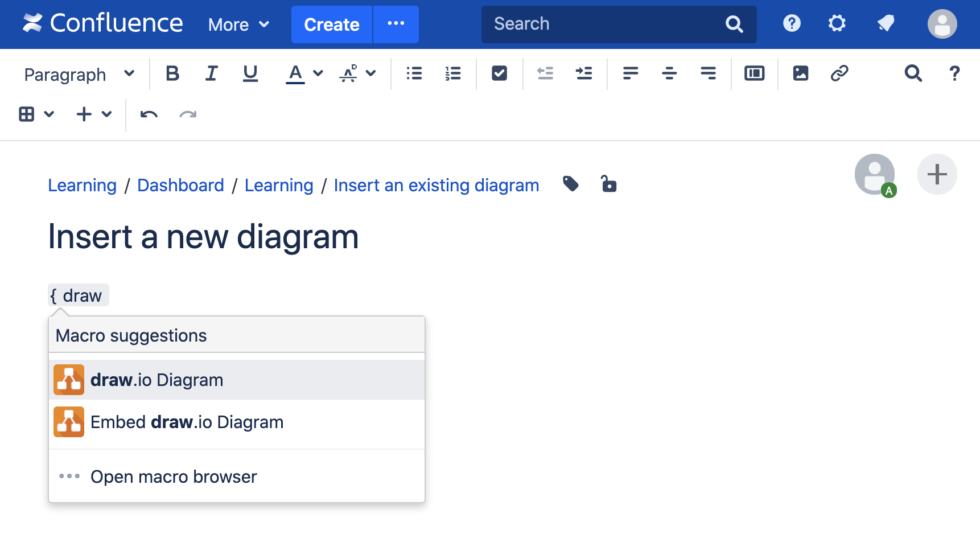Toggle bold formatting

pos(172,73)
